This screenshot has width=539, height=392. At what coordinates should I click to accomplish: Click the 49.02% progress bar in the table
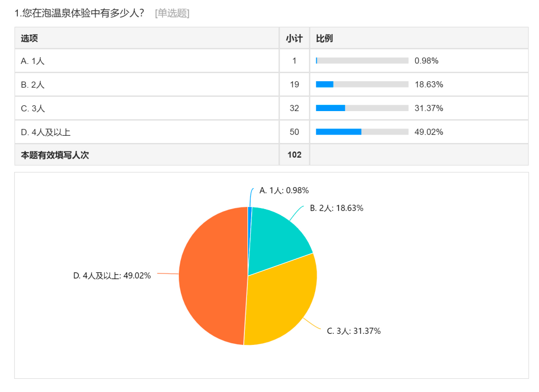point(362,132)
